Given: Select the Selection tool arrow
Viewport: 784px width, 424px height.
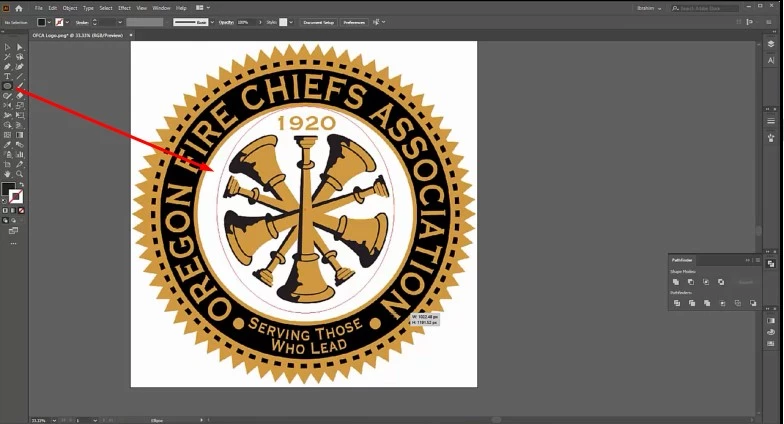Looking at the screenshot, I should pos(7,47).
